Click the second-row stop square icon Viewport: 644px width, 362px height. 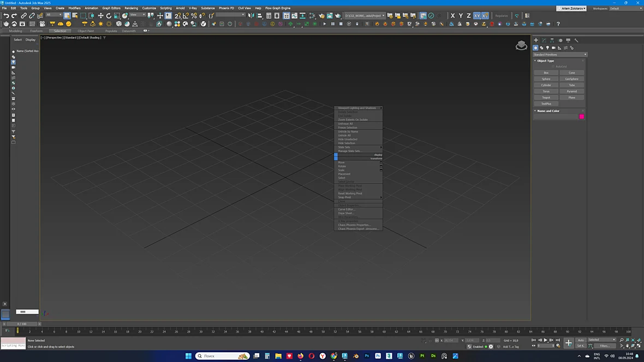pyautogui.click(x=341, y=24)
